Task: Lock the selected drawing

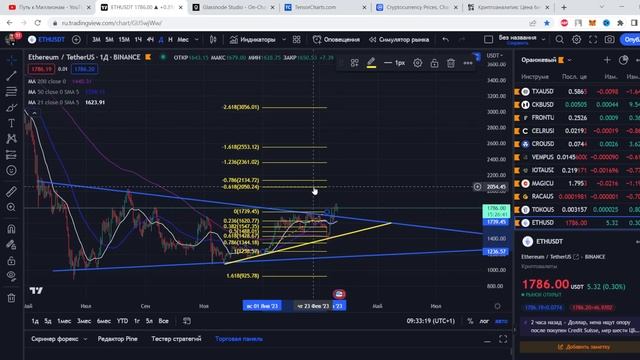Action: 434,63
